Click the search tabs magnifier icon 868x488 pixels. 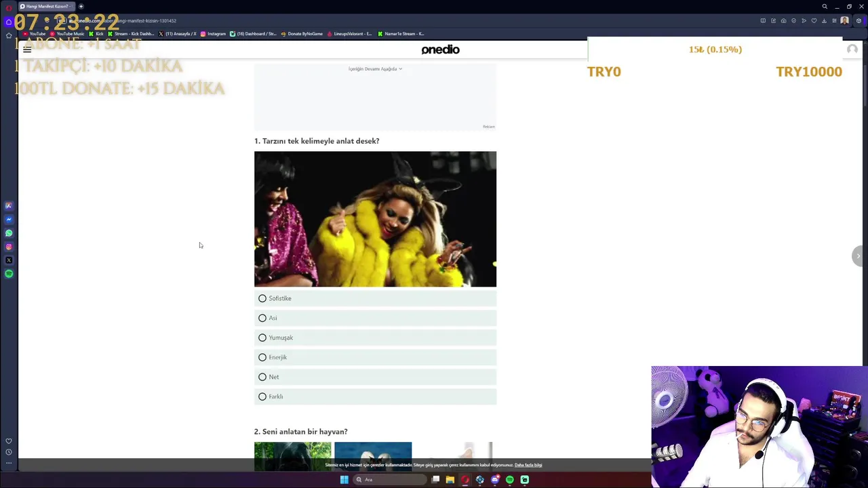(825, 7)
